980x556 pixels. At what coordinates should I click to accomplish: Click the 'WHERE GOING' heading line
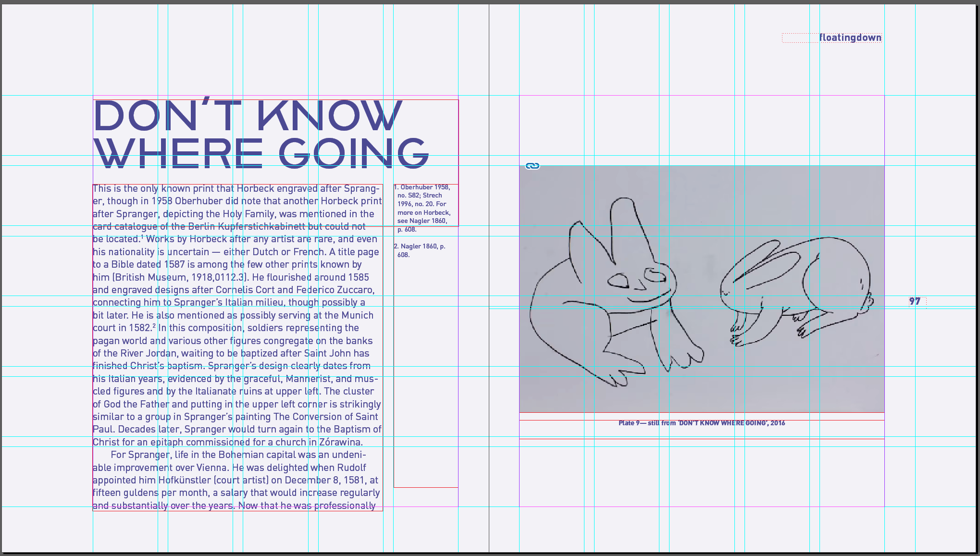coord(261,154)
